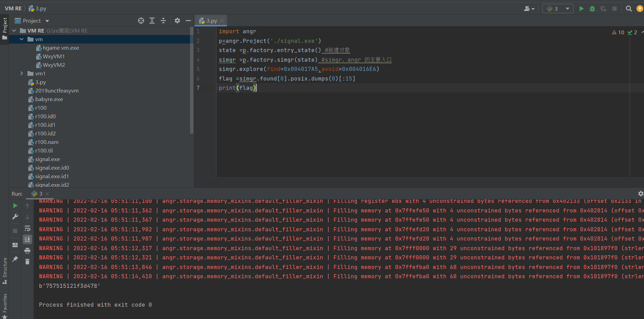
Task: Expand the vm1 folder
Action: [x=22, y=73]
